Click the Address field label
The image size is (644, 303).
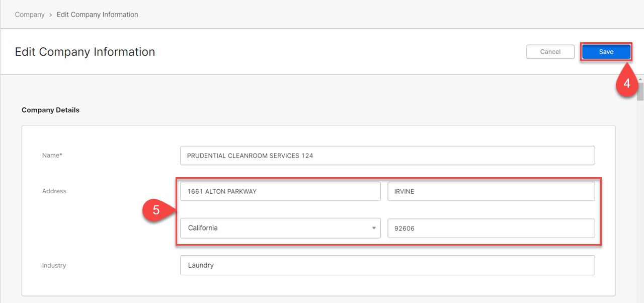(x=54, y=191)
